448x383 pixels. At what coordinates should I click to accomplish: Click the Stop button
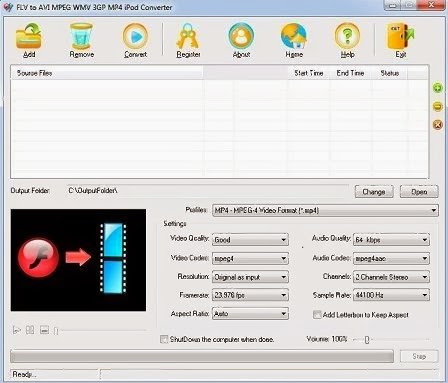[x=419, y=356]
